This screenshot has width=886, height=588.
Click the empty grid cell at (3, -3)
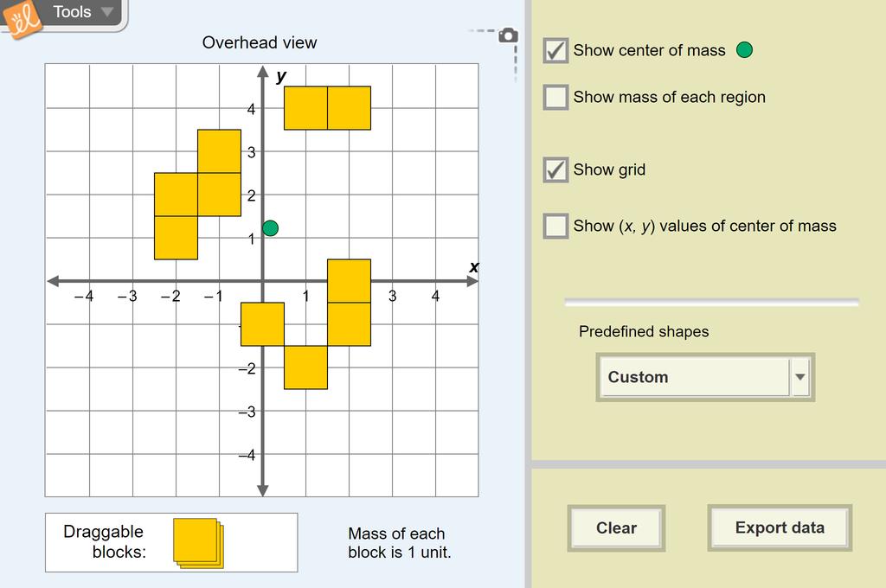tap(392, 411)
